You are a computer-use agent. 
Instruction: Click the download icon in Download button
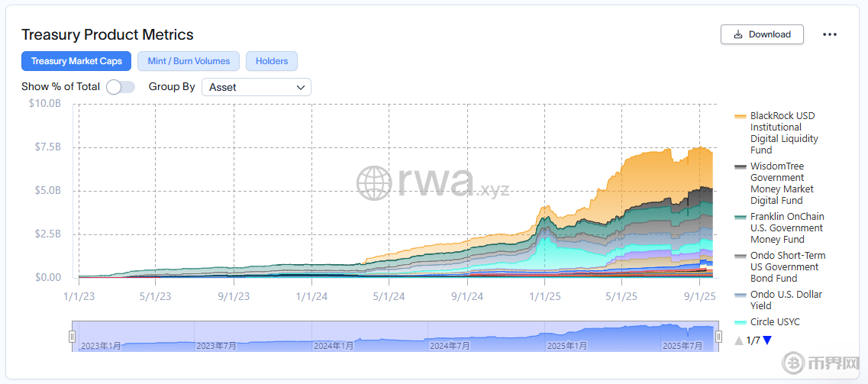click(737, 34)
